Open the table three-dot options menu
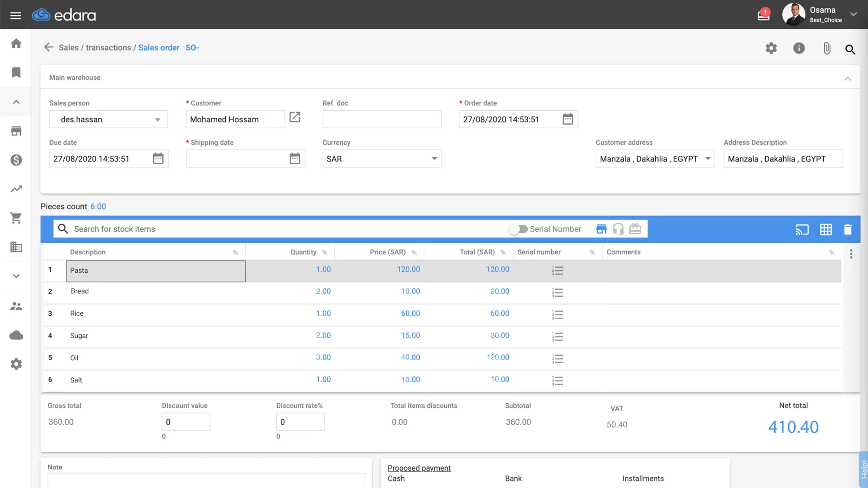This screenshot has height=488, width=868. [x=851, y=254]
